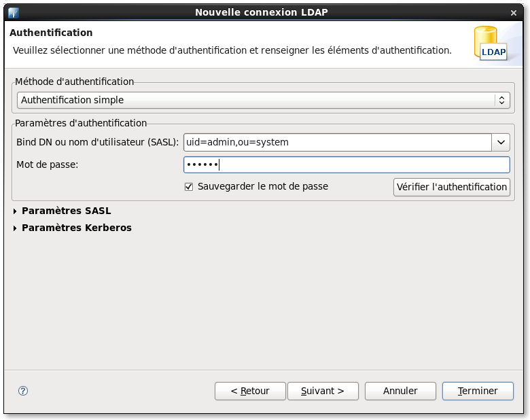This screenshot has width=530, height=420.
Task: Toggle the Sauvegarder le mot de passe checkbox
Action: (189, 186)
